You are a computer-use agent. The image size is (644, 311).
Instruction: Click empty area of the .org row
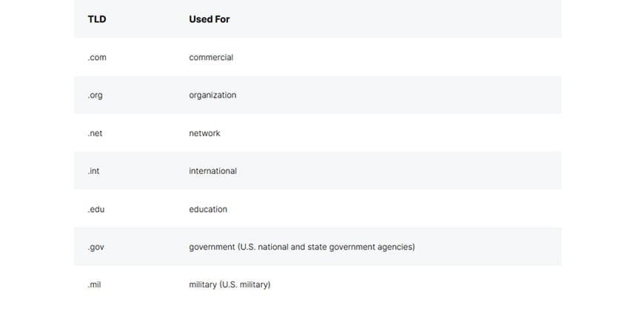pos(398,96)
